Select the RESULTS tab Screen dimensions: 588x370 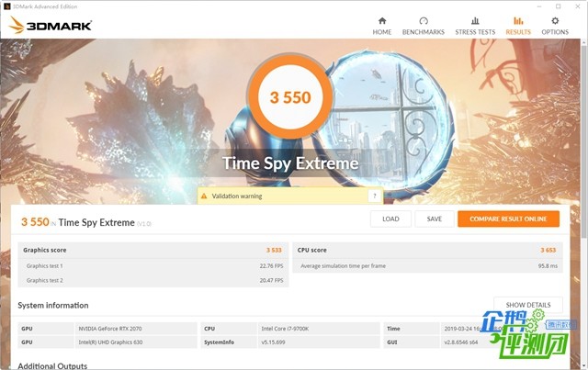coord(518,26)
